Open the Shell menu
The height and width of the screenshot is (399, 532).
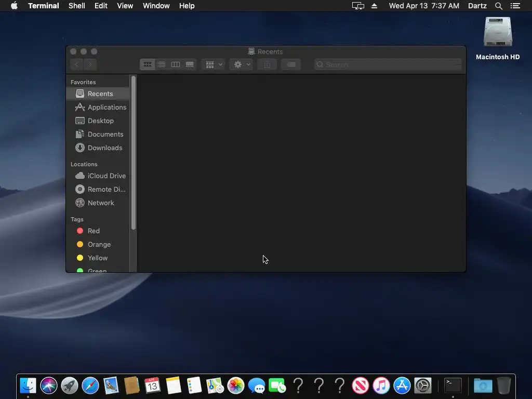[x=77, y=6]
